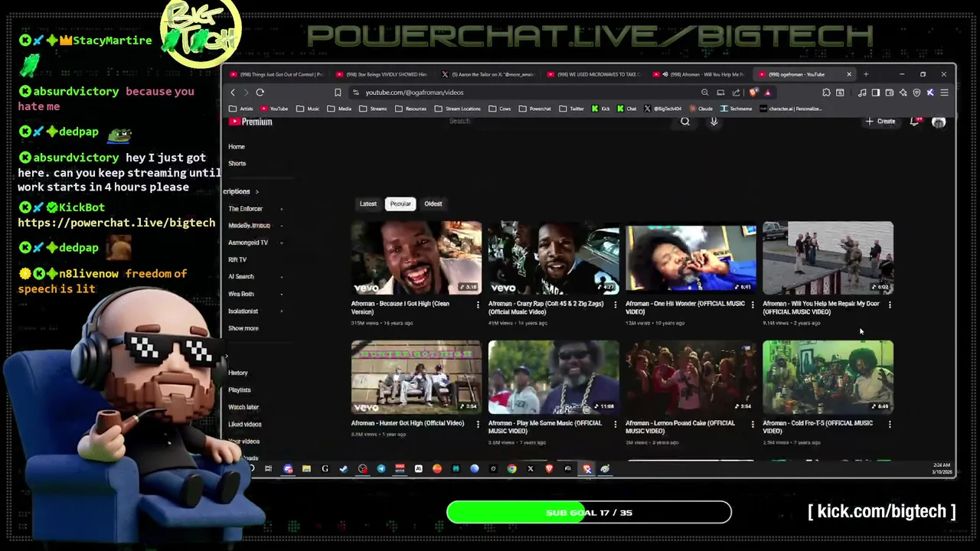Click the YouTube search magnifier icon

(x=685, y=121)
